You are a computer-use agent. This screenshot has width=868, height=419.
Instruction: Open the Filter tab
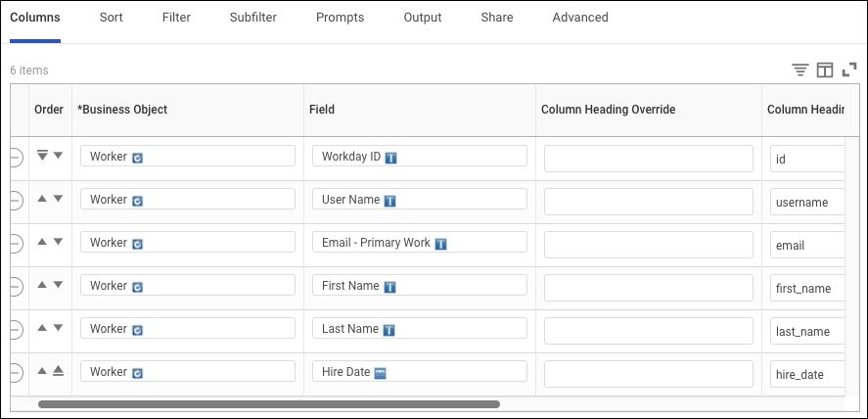(176, 18)
